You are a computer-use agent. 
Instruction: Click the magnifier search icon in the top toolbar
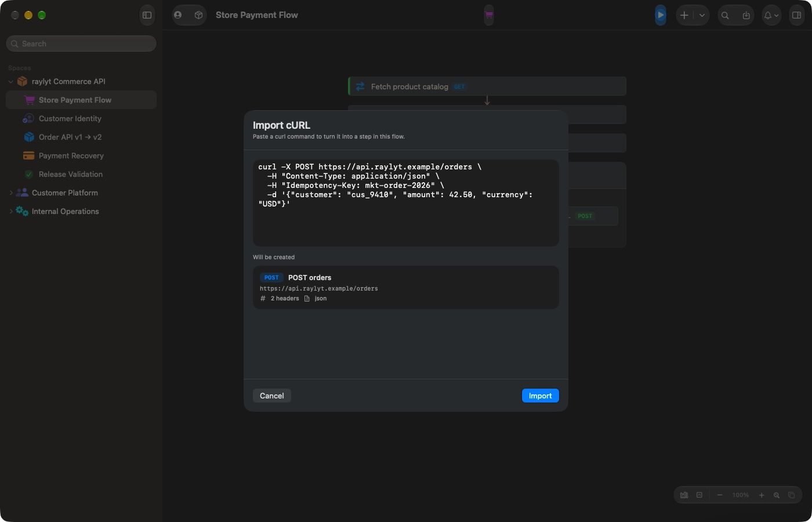pyautogui.click(x=725, y=15)
